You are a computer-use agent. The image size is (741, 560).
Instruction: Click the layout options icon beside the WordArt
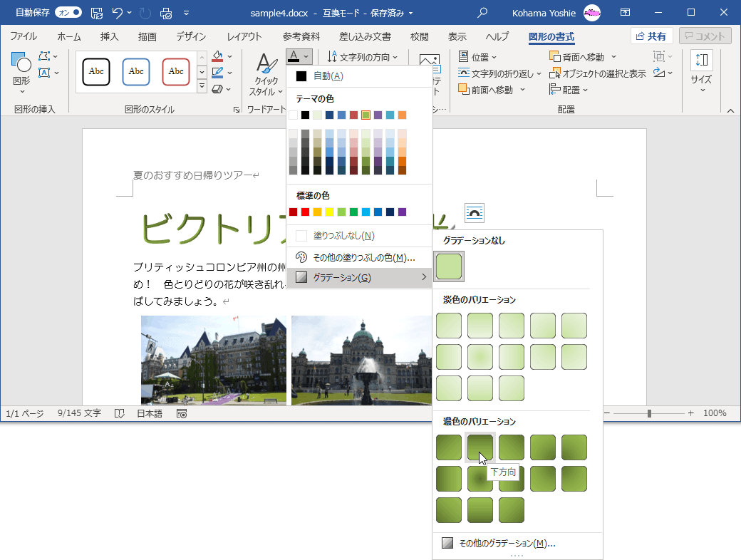tap(475, 212)
